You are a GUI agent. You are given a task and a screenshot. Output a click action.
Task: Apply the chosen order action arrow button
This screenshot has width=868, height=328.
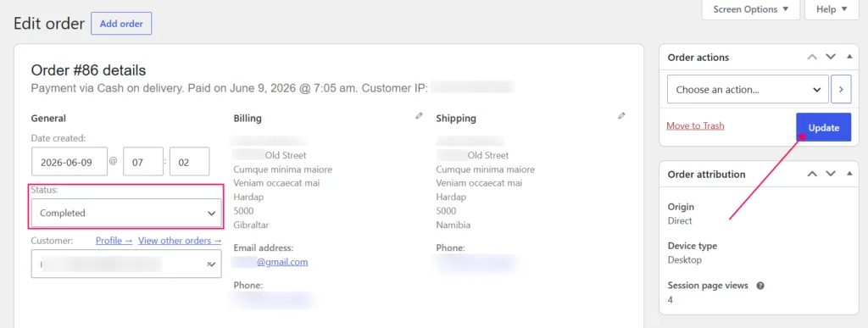click(841, 90)
